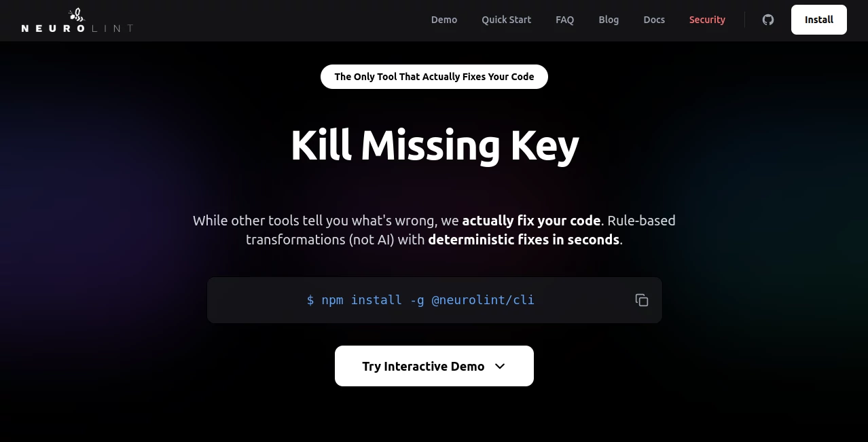Open the Docs page

(653, 20)
